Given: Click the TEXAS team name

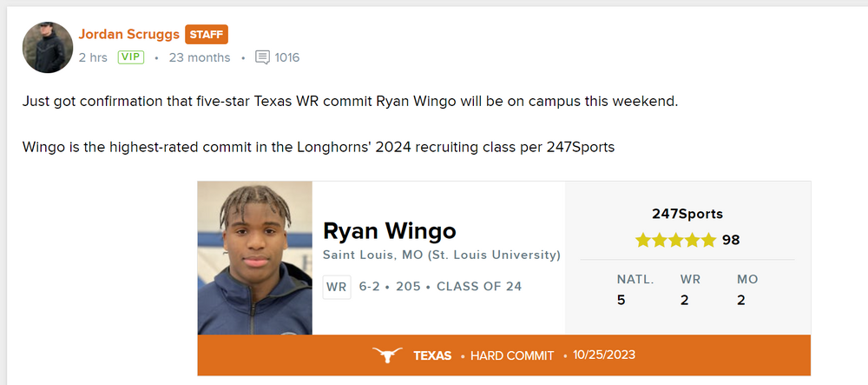Looking at the screenshot, I should point(432,355).
